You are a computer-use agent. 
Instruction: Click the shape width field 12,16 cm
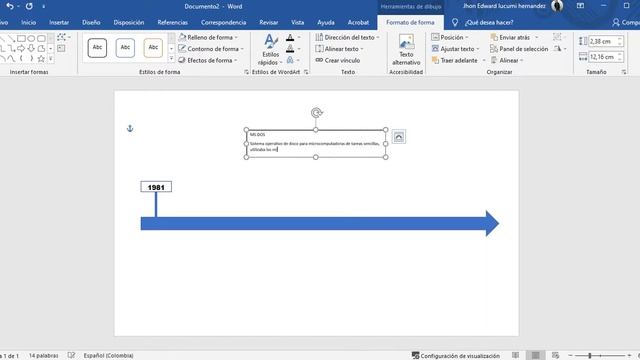603,57
